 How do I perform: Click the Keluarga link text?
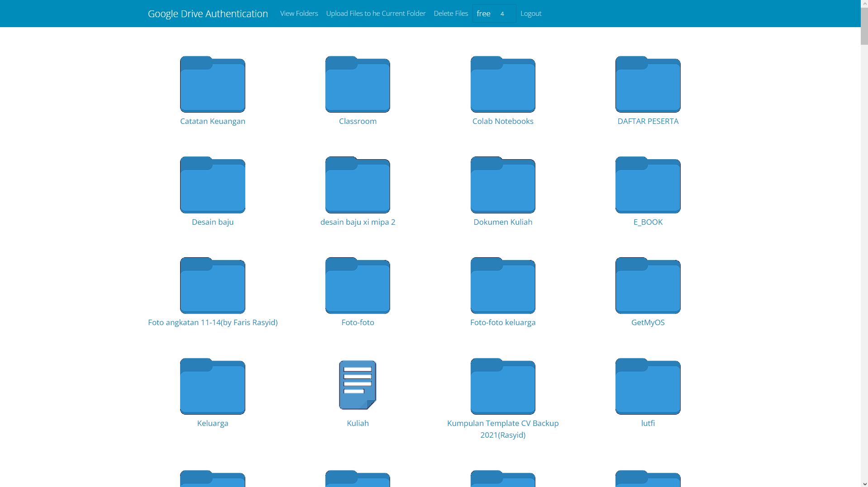tap(213, 423)
